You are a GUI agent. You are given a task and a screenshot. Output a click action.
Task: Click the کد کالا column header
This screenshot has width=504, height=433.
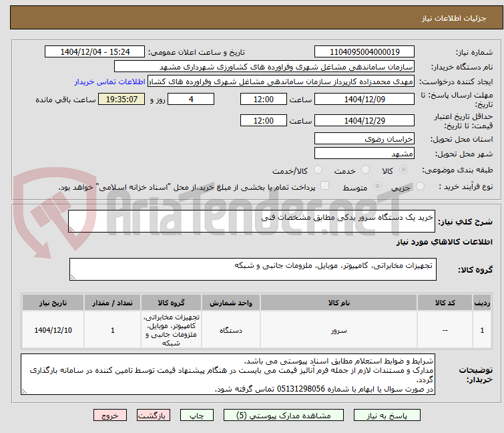point(445,303)
